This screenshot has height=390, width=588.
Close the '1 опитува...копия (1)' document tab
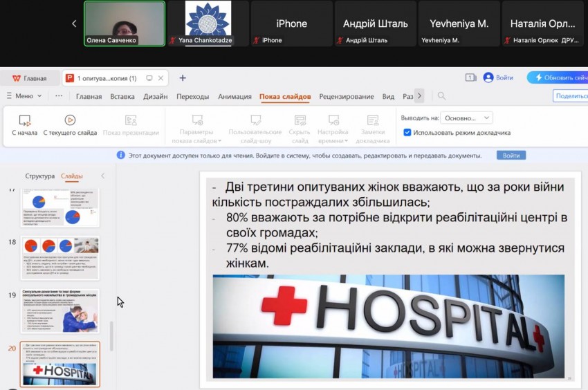tap(161, 78)
